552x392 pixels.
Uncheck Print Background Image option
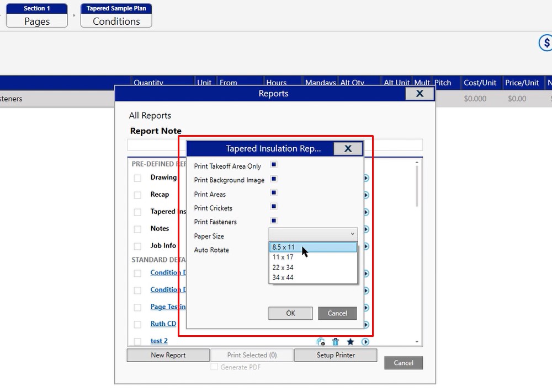click(274, 179)
